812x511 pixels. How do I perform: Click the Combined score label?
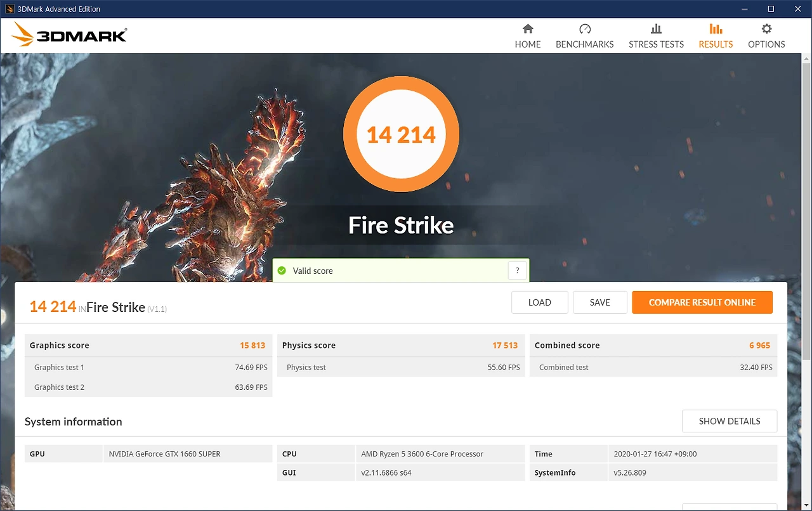(x=567, y=346)
